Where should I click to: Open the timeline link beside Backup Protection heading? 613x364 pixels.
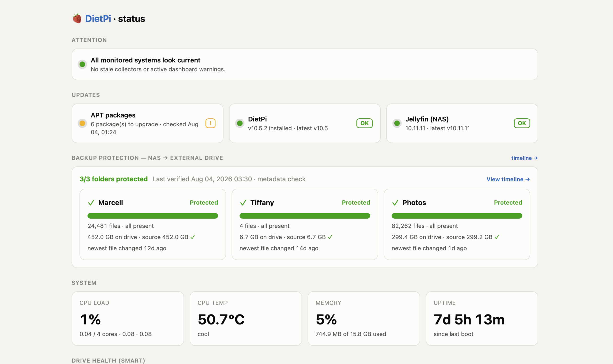[x=525, y=158]
